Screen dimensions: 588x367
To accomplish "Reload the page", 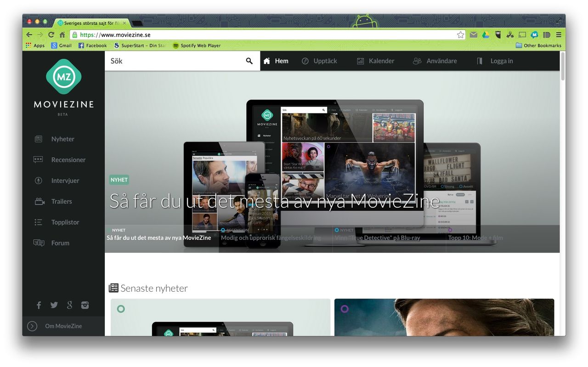I will coord(51,35).
